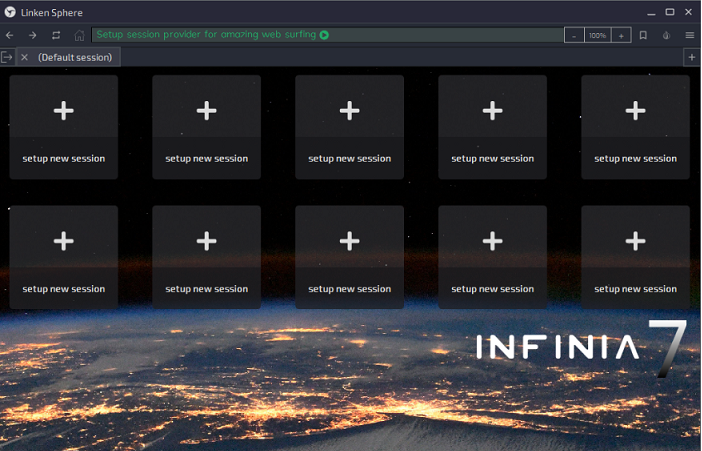Open the bottom-right setup new session tile
This screenshot has height=451, width=702.
(635, 257)
